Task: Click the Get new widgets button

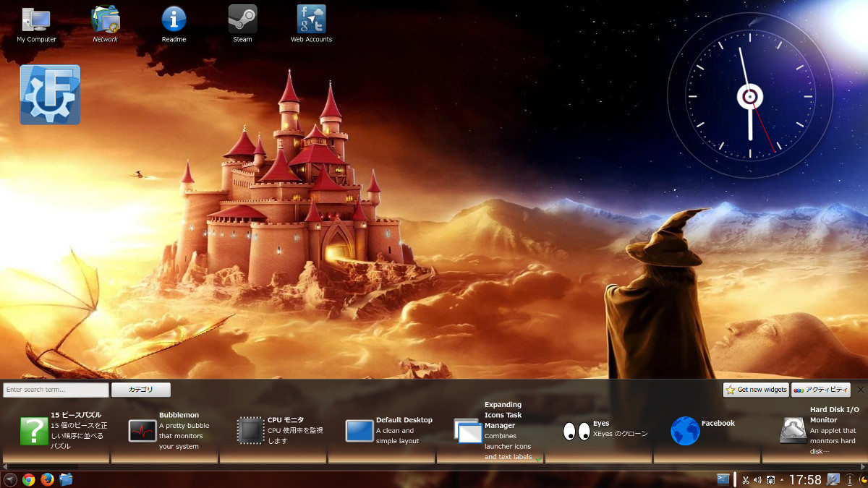Action: 756,390
